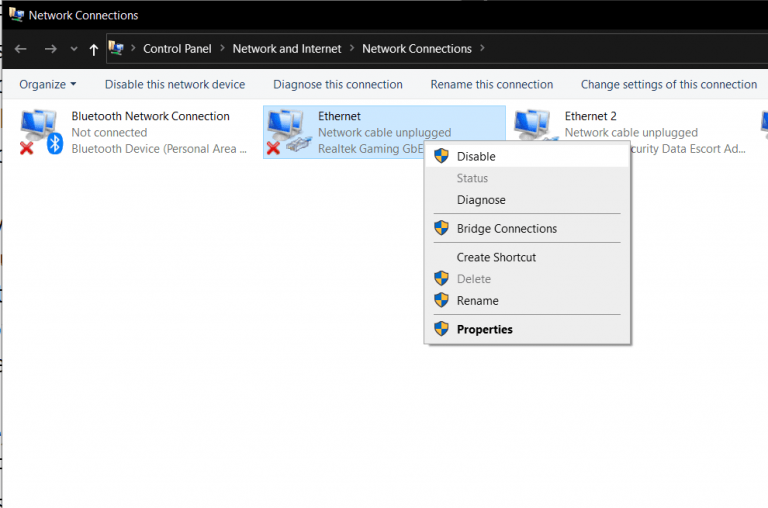Image resolution: width=768 pixels, height=508 pixels.
Task: Choose Rename from the context menu
Action: [477, 300]
